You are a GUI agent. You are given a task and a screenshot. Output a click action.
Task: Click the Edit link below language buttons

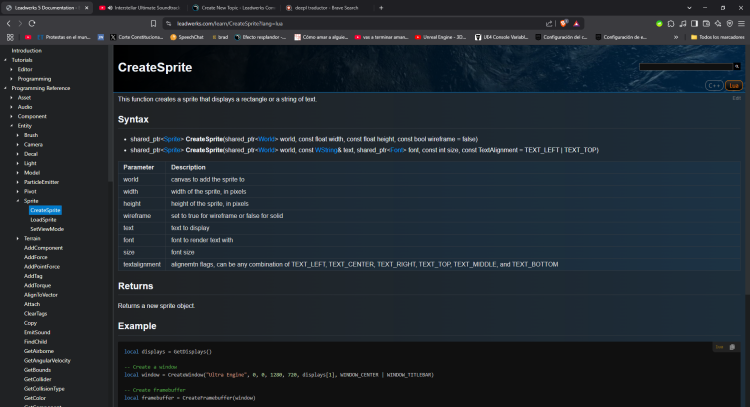coord(736,98)
